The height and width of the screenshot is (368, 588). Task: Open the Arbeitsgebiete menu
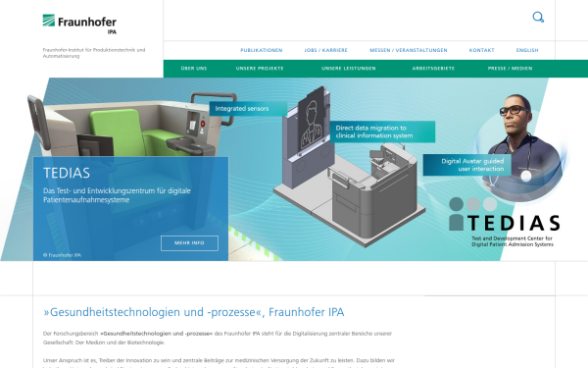click(x=433, y=69)
